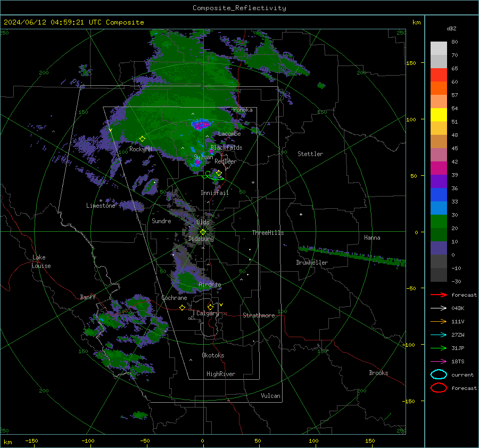The height and width of the screenshot is (448, 479).
Task: Click the Blackfalds label
Action: (x=226, y=148)
